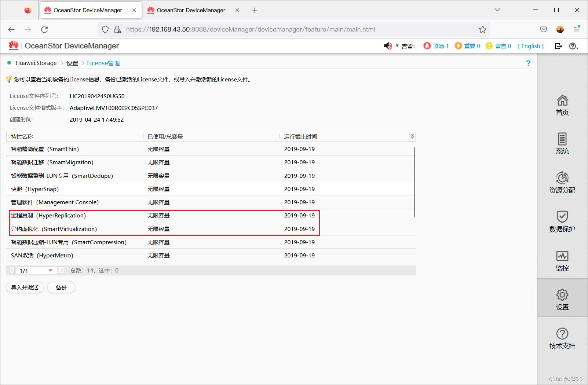This screenshot has width=588, height=385.
Task: Select the 远程复制 (HyperReplication) row
Action: tap(211, 216)
